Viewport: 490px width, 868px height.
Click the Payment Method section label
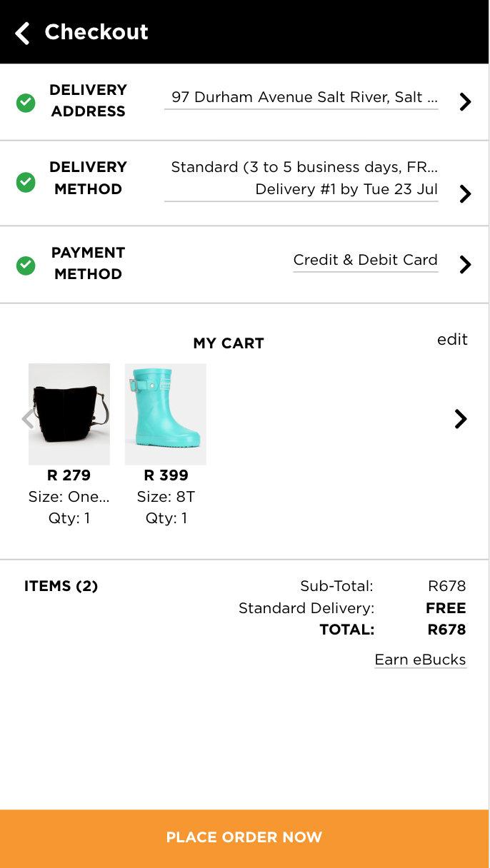click(x=88, y=263)
